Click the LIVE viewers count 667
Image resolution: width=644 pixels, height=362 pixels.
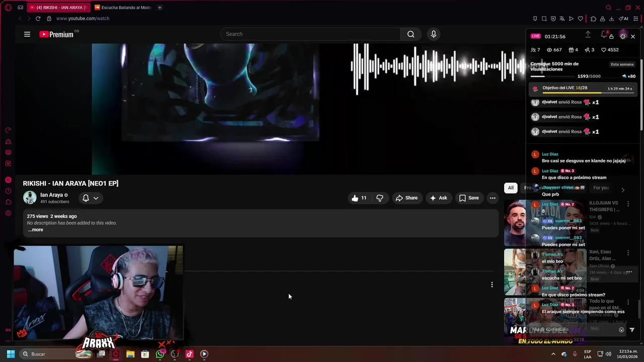click(x=554, y=50)
